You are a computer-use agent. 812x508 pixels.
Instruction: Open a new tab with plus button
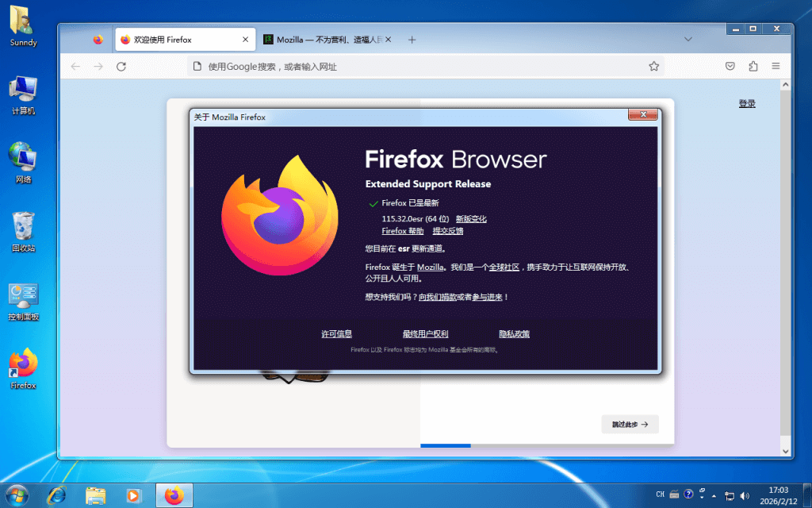412,40
